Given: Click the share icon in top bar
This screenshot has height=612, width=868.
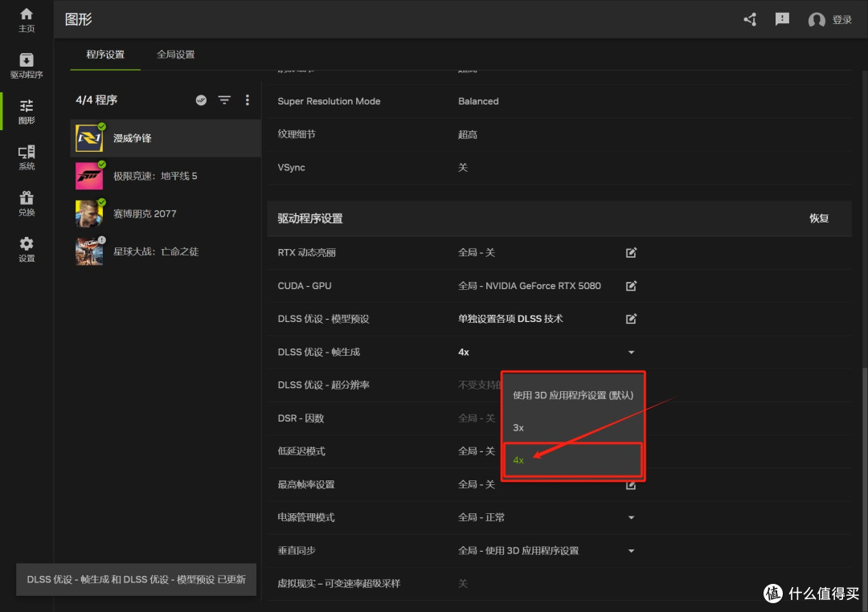Looking at the screenshot, I should 750,20.
